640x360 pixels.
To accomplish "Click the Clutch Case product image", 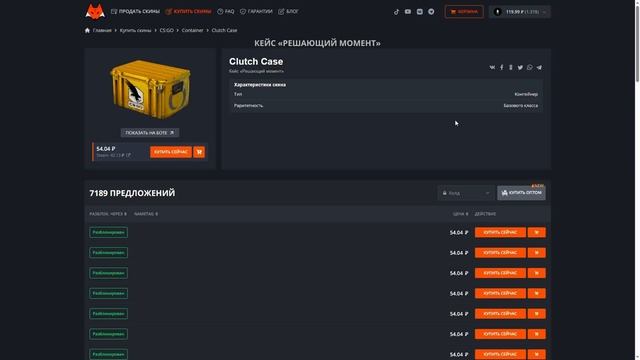I will (150, 89).
